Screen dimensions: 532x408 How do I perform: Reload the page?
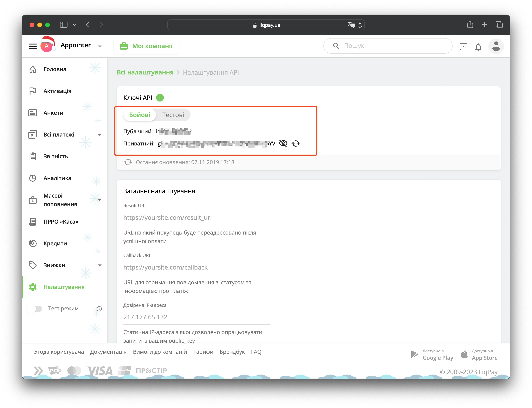point(360,25)
